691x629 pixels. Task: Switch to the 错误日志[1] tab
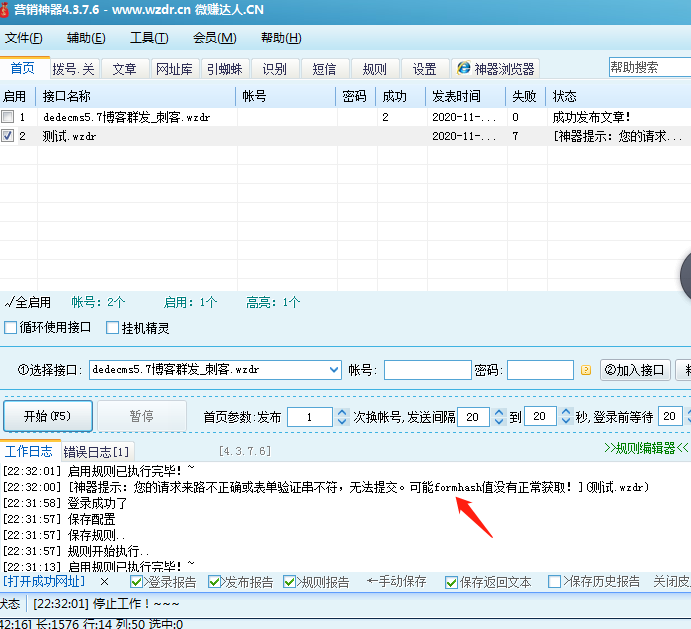pos(97,452)
